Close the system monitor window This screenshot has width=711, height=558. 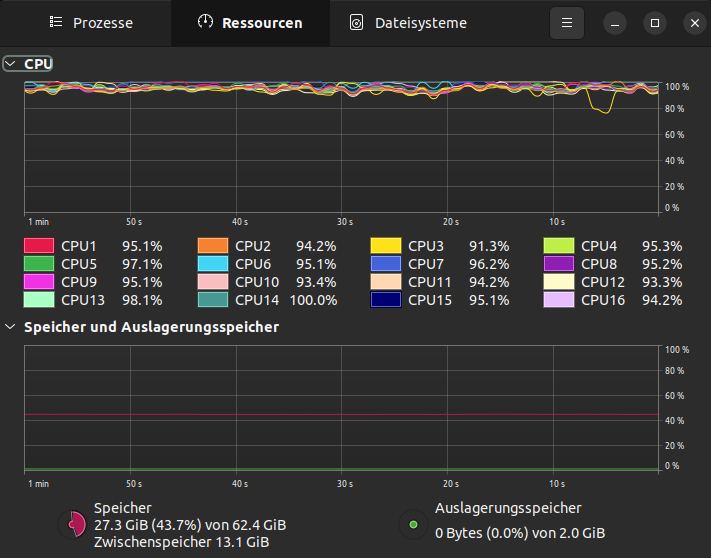point(695,23)
